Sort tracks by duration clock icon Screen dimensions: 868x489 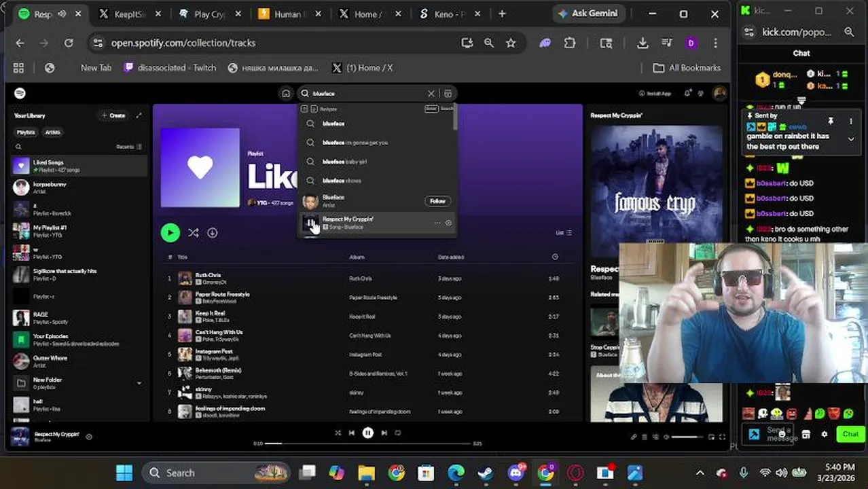[555, 257]
